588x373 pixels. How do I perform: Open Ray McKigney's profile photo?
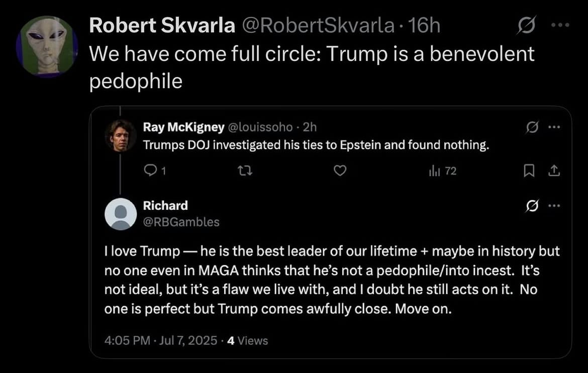121,136
